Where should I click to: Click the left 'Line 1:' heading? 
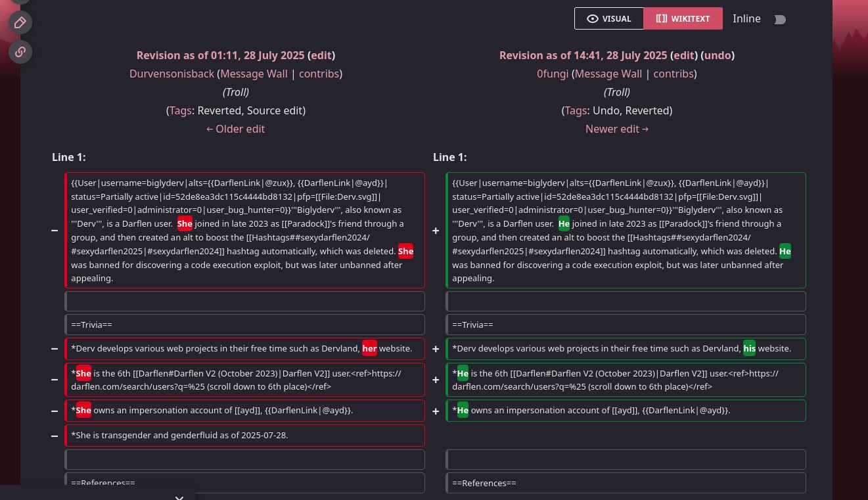click(69, 157)
